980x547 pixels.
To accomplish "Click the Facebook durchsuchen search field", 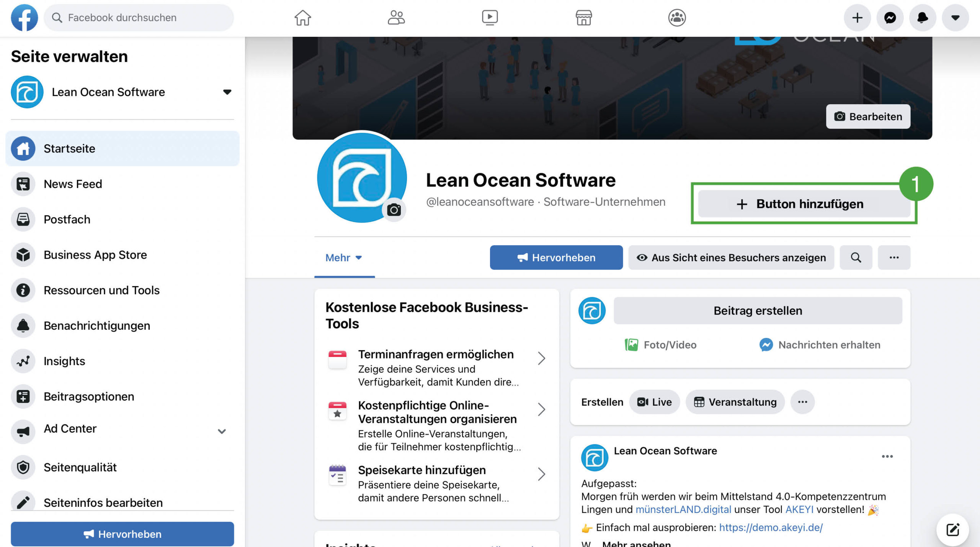I will point(139,18).
